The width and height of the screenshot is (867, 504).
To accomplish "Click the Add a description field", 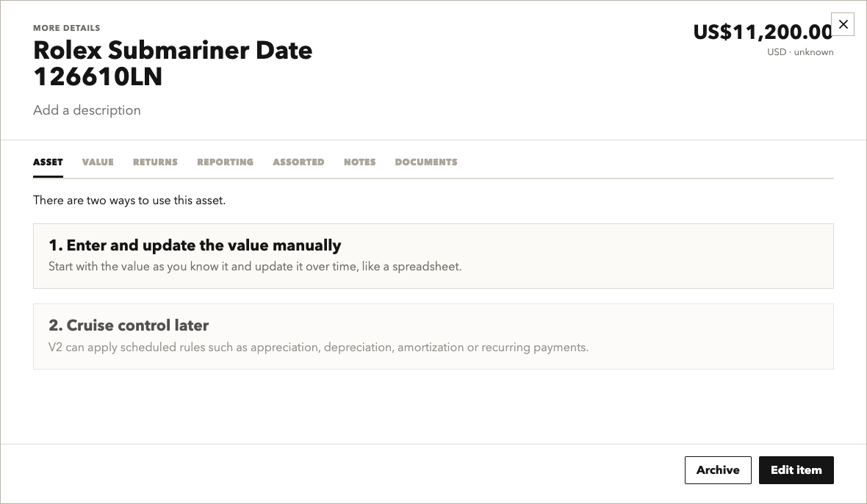I will 87,110.
